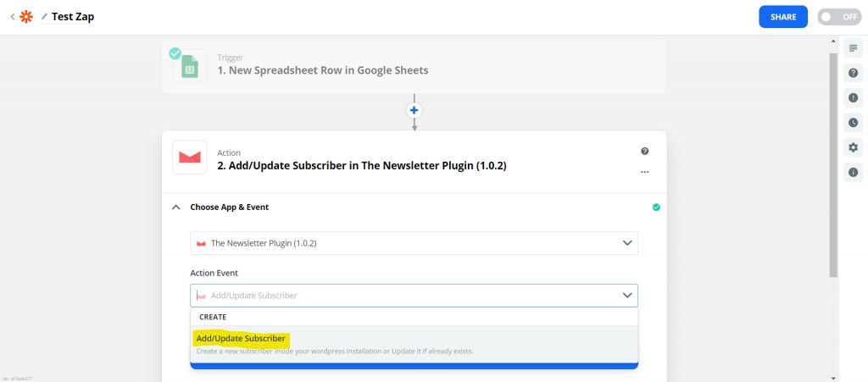Open help for the action step

pyautogui.click(x=644, y=151)
